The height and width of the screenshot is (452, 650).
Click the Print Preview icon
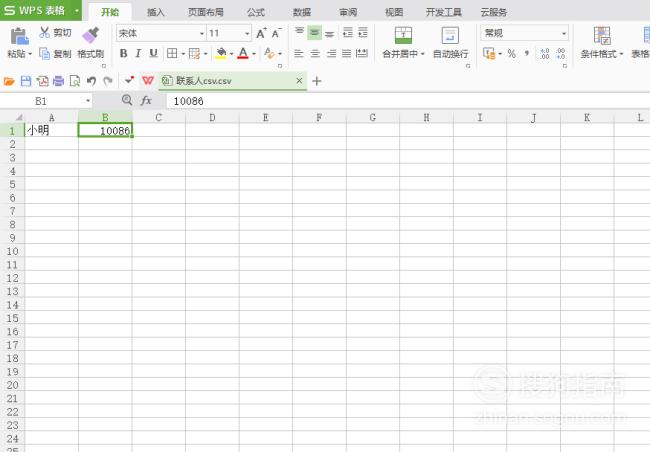(75, 81)
